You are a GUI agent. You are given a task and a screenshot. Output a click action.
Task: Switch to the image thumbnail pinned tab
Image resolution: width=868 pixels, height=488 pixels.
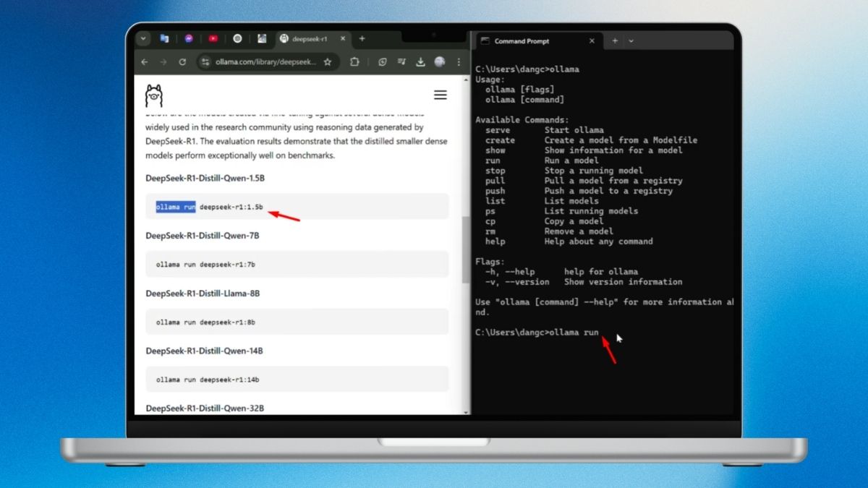pyautogui.click(x=262, y=39)
